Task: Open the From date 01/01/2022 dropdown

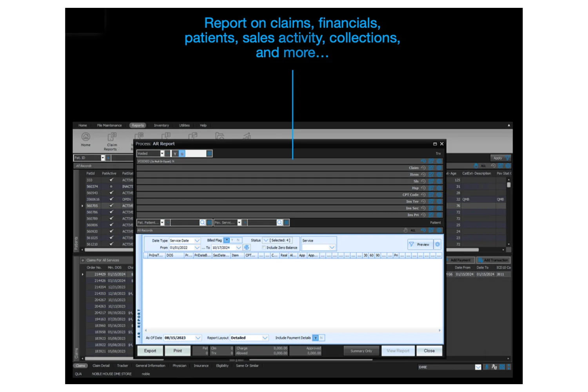Action: coord(197,248)
